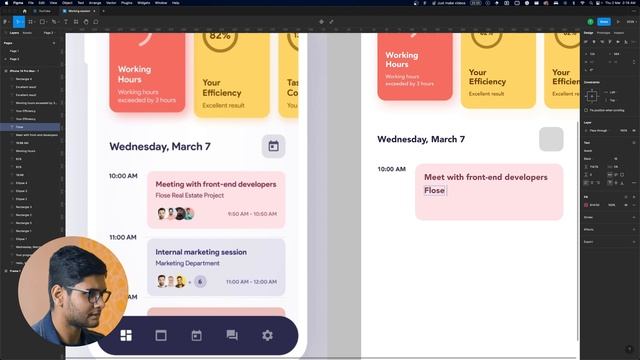The height and width of the screenshot is (360, 640).
Task: Open the Pass through blend mode dropdown
Action: coord(599,131)
